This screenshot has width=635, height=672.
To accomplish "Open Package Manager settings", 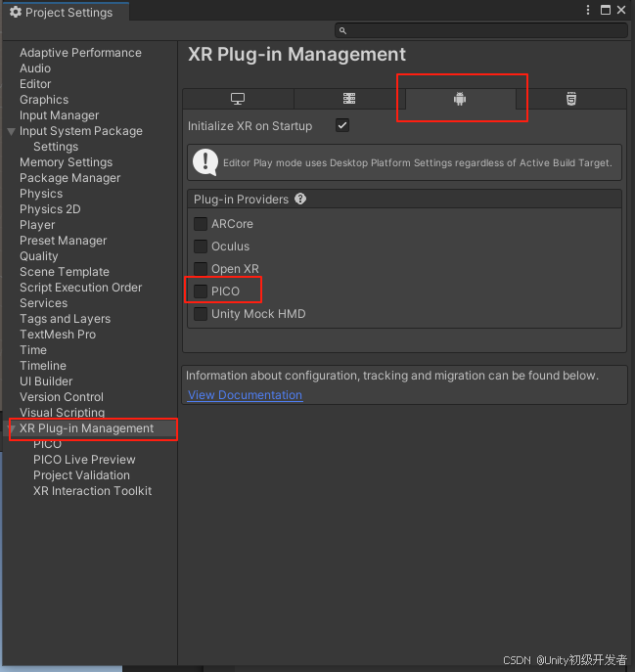I will click(69, 178).
